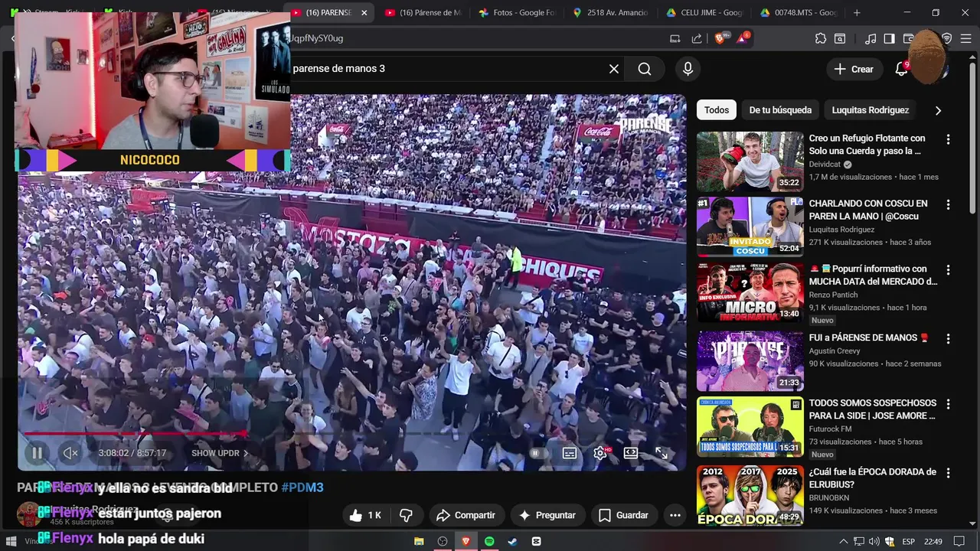Open browser extensions puzzle icon
The image size is (980, 551).
point(821,38)
